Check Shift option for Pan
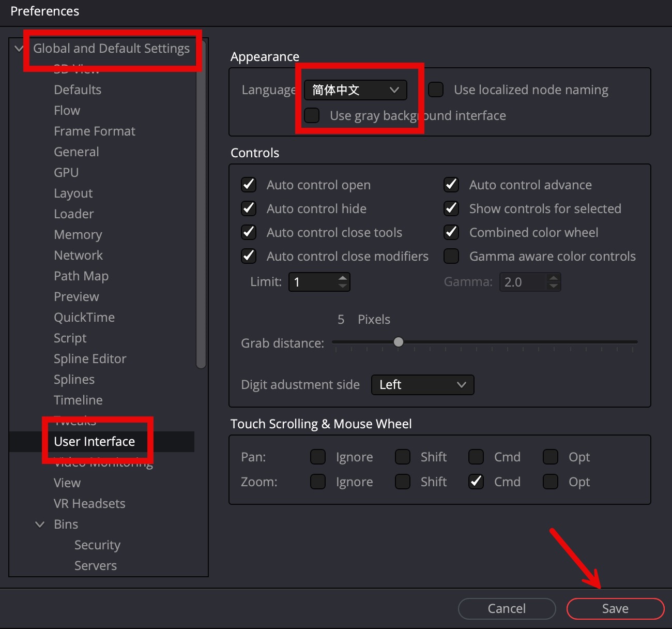The width and height of the screenshot is (672, 629). click(403, 457)
